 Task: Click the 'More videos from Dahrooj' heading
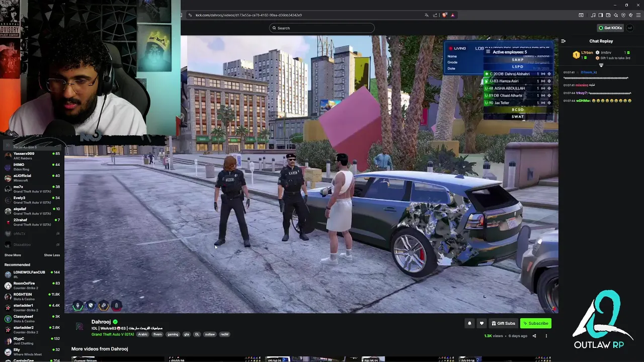pyautogui.click(x=100, y=349)
